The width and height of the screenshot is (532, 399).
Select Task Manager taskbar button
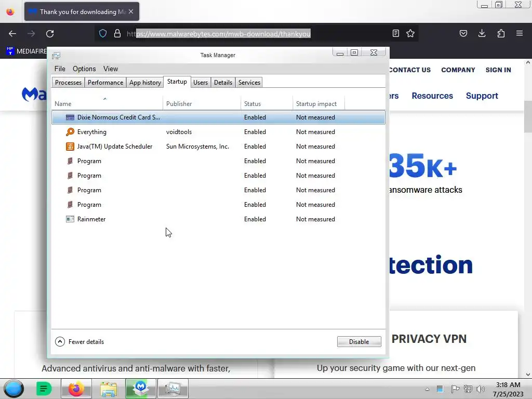point(172,389)
